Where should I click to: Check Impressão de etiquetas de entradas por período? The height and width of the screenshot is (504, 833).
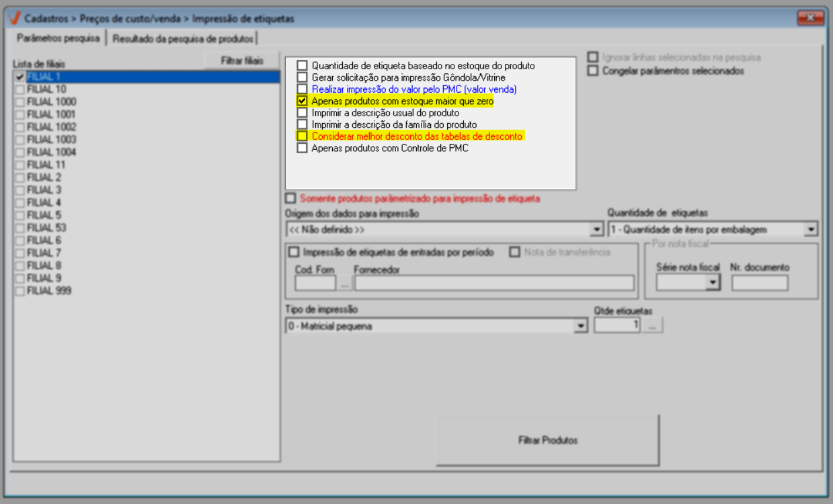click(293, 253)
